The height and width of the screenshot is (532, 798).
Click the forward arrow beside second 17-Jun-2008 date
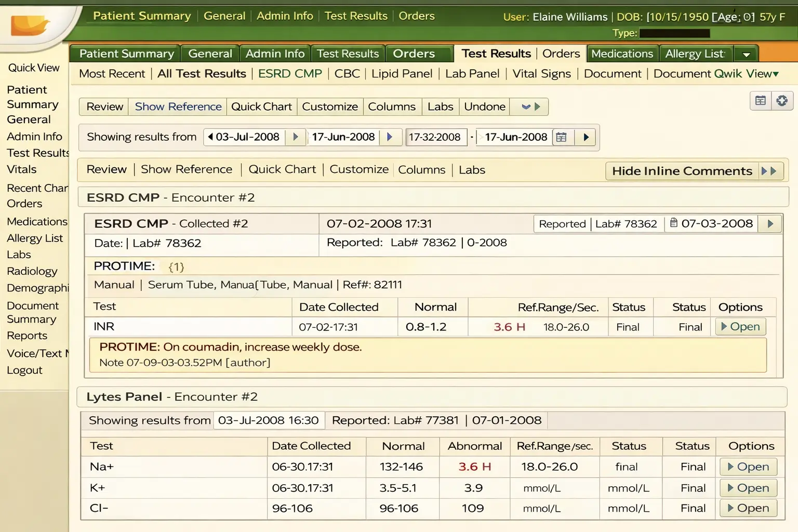tap(586, 137)
